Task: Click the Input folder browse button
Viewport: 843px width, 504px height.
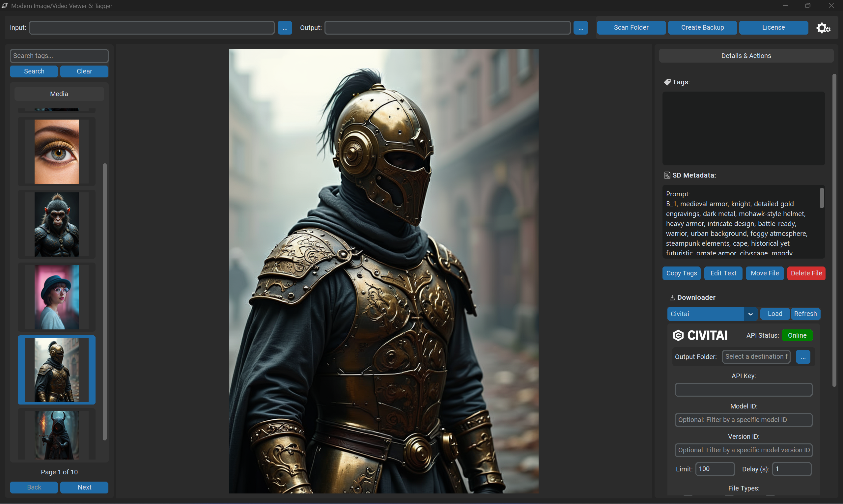Action: pyautogui.click(x=285, y=28)
